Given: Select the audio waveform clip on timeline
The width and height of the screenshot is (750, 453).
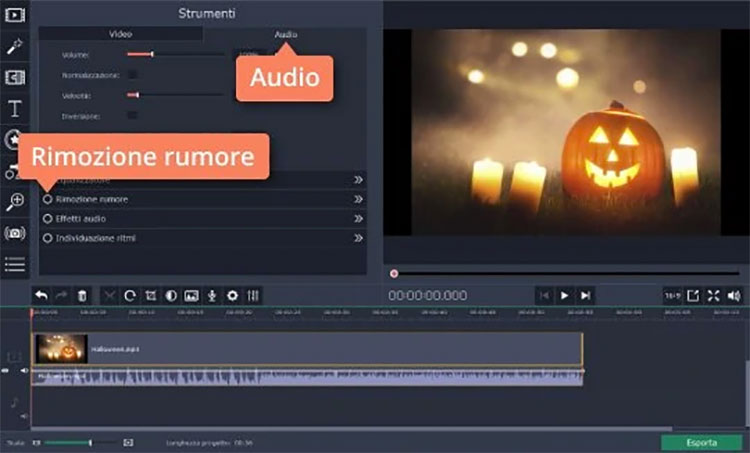Looking at the screenshot, I should [x=307, y=376].
